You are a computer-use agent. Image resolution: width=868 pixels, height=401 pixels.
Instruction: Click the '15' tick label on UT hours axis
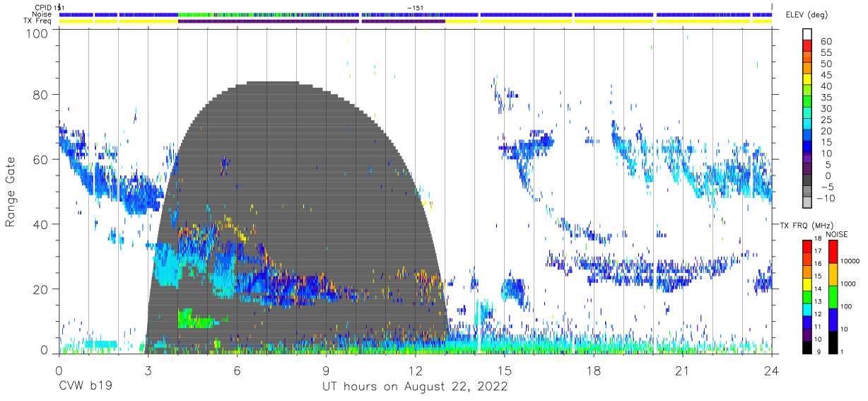[504, 371]
